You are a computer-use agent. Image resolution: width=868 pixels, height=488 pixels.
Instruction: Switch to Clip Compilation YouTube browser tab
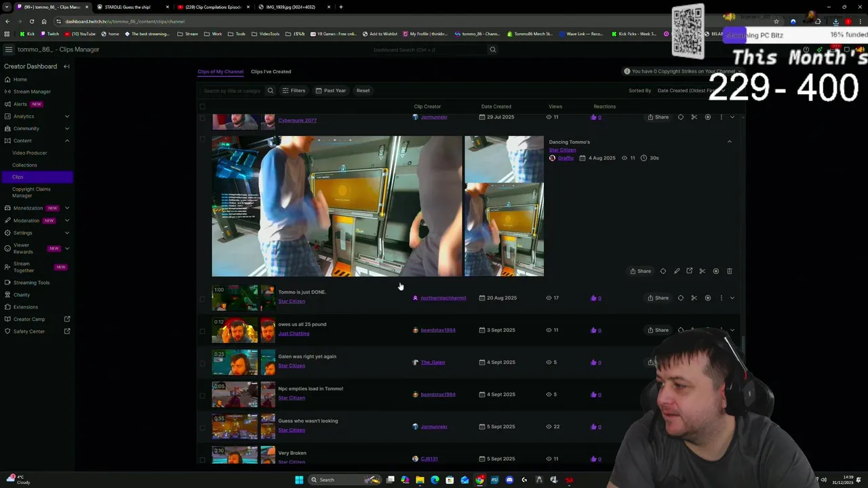(x=214, y=7)
